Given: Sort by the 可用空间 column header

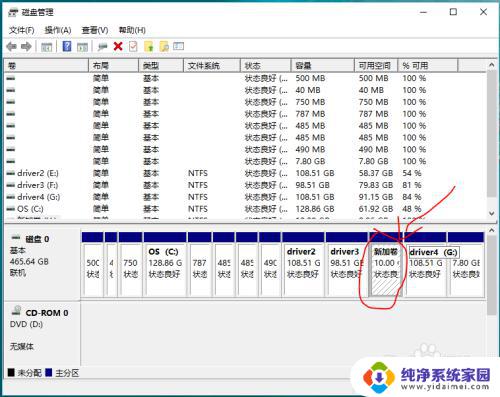Looking at the screenshot, I should click(x=376, y=66).
